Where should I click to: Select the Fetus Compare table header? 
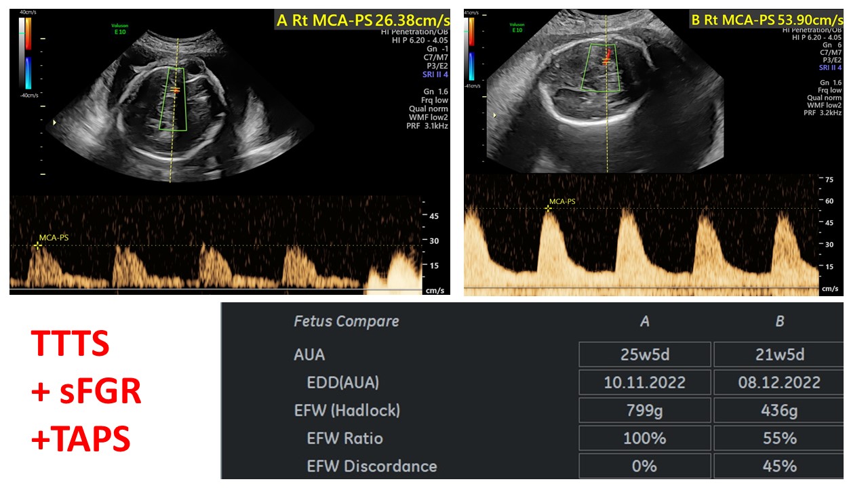click(346, 321)
